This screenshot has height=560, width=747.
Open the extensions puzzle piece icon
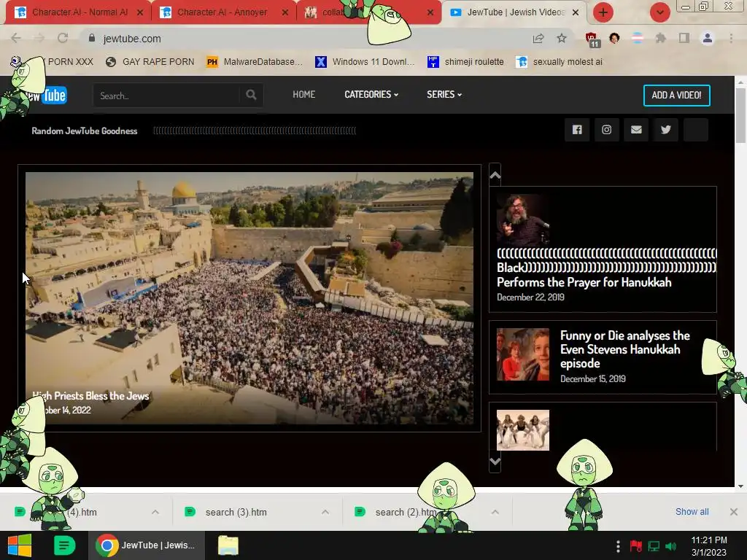[660, 38]
